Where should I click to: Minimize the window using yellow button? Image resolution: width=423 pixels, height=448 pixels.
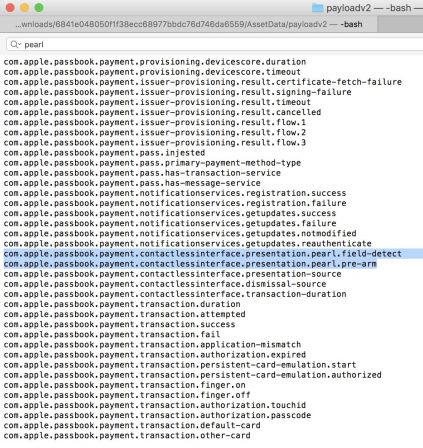pyautogui.click(x=25, y=8)
